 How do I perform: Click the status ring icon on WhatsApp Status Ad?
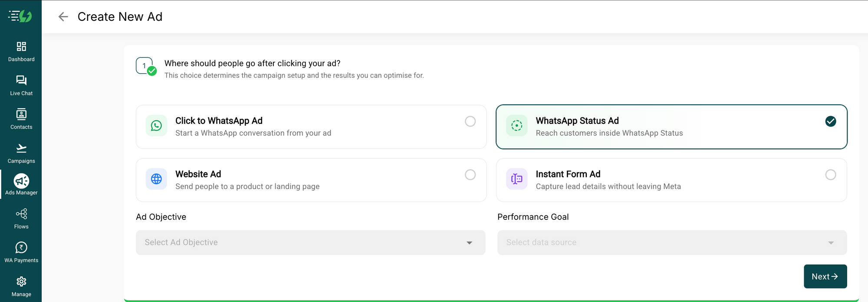[x=517, y=126]
